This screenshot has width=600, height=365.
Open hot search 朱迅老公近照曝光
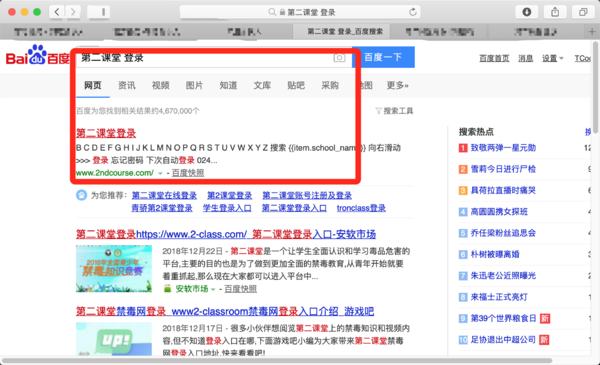tap(503, 275)
